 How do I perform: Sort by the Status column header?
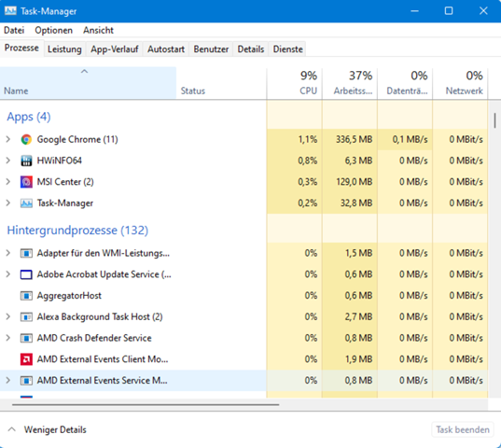pos(221,83)
